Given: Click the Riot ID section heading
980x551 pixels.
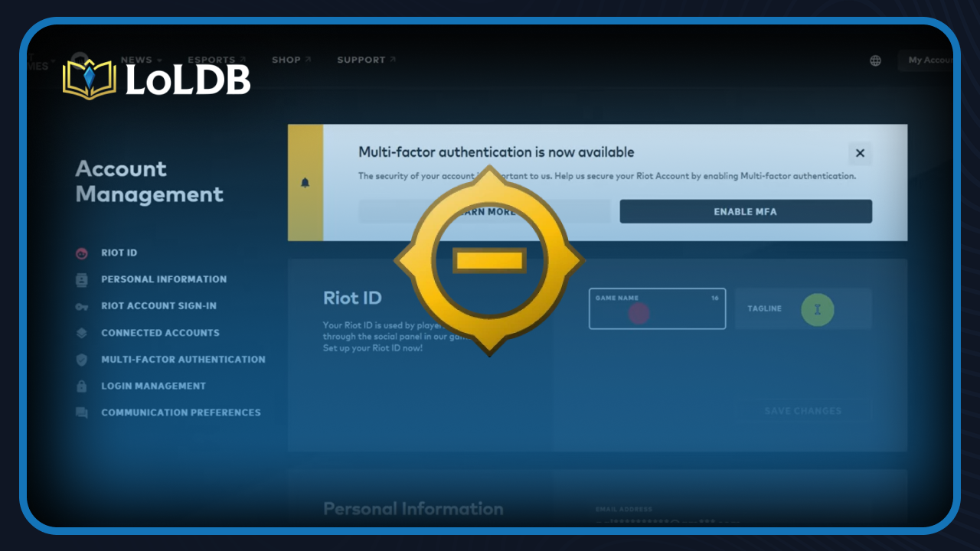Looking at the screenshot, I should click(x=352, y=298).
